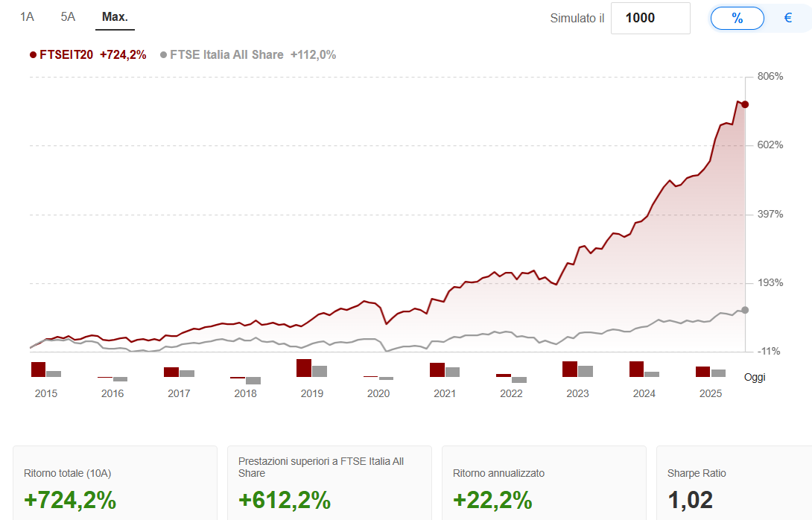Click the FTSE Italia All Share legend dot
The image size is (812, 520).
pyautogui.click(x=164, y=55)
